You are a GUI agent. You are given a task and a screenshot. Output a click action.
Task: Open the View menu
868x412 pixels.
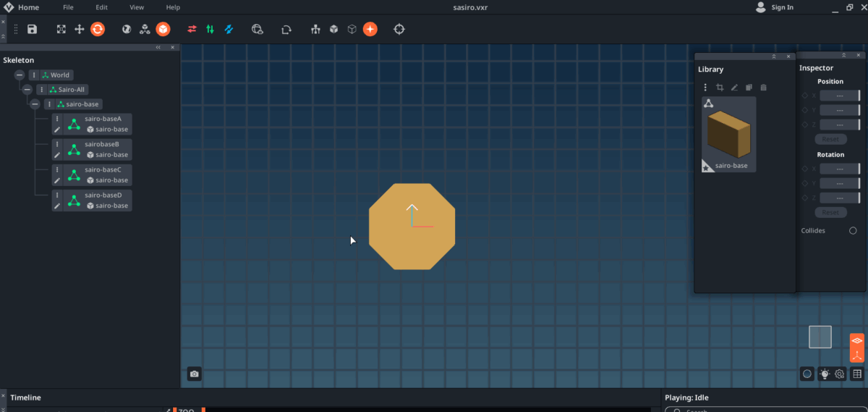pos(137,7)
